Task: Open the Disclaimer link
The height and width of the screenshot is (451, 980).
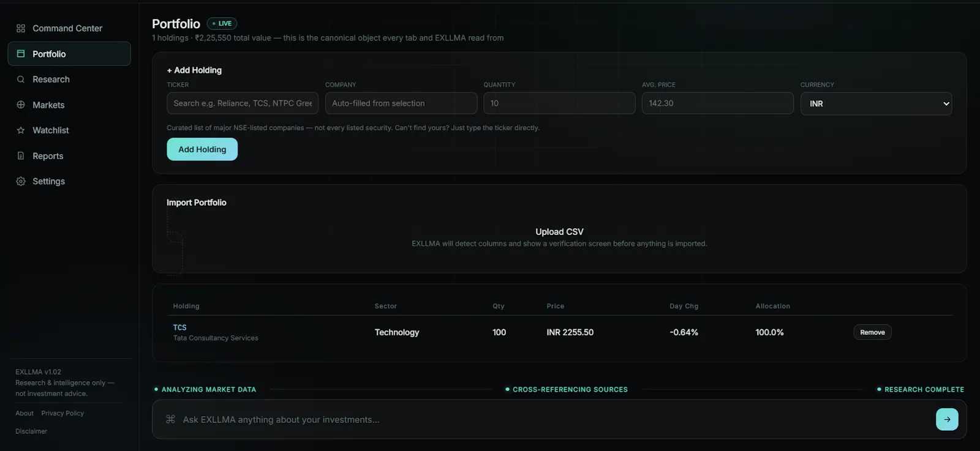Action: click(x=31, y=431)
